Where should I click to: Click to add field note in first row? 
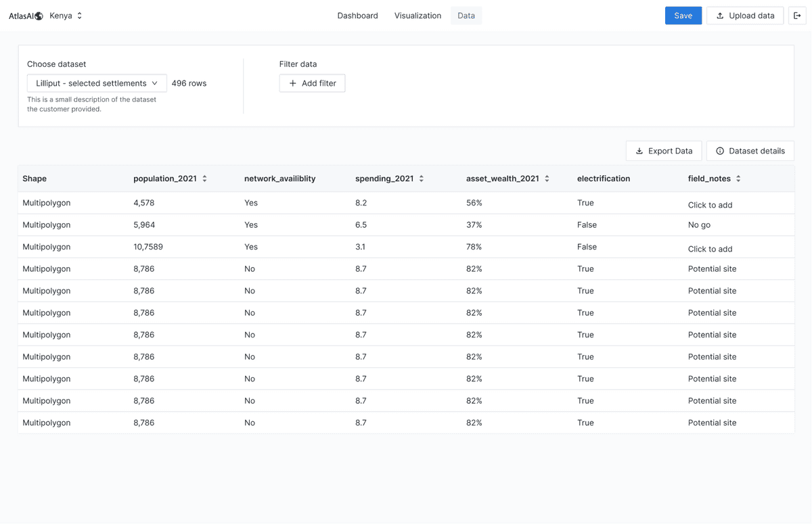710,205
